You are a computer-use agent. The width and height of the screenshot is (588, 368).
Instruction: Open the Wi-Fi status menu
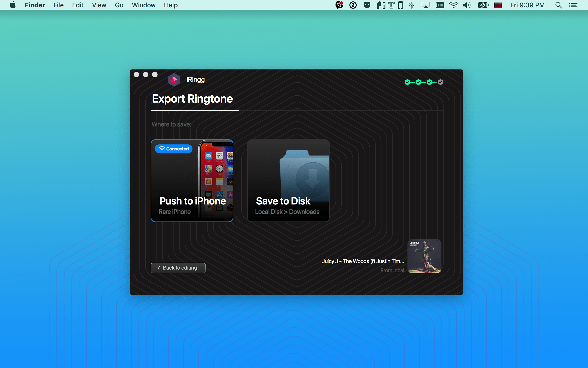tap(453, 5)
